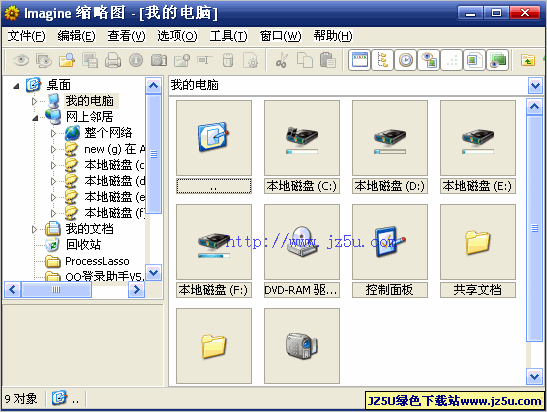Click the delete trash-can toolbar icon
The width and height of the screenshot is (547, 412).
point(228,60)
